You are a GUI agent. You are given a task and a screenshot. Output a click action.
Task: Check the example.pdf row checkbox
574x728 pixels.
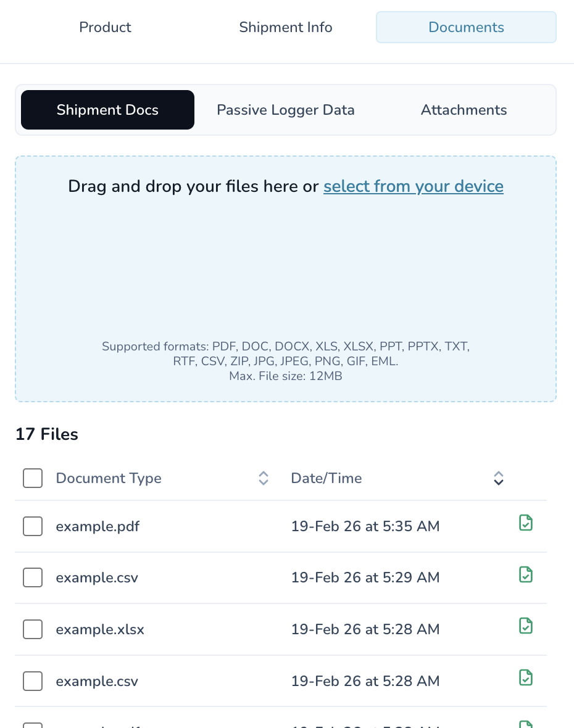[x=33, y=526]
